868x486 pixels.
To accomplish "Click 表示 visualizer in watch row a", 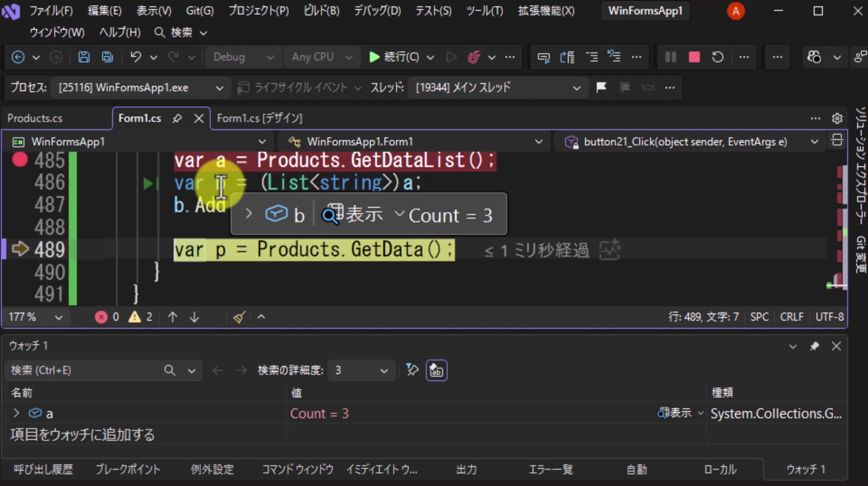I will tap(675, 413).
